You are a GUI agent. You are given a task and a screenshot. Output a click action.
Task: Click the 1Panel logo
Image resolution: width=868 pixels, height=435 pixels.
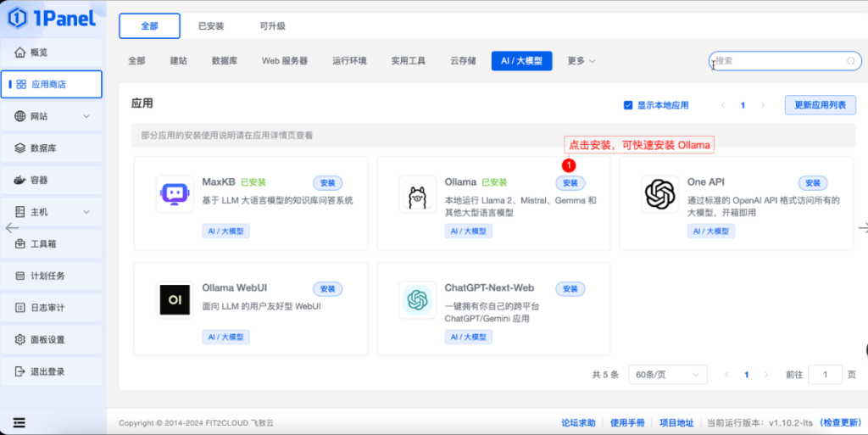click(52, 19)
